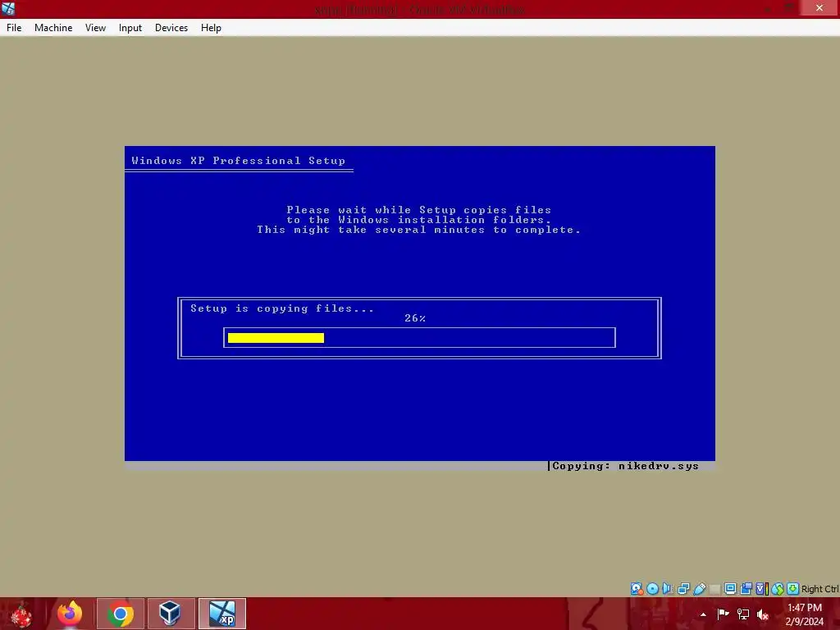Click the CPU virtualization V status icon
This screenshot has width=840, height=630.
tap(761, 589)
